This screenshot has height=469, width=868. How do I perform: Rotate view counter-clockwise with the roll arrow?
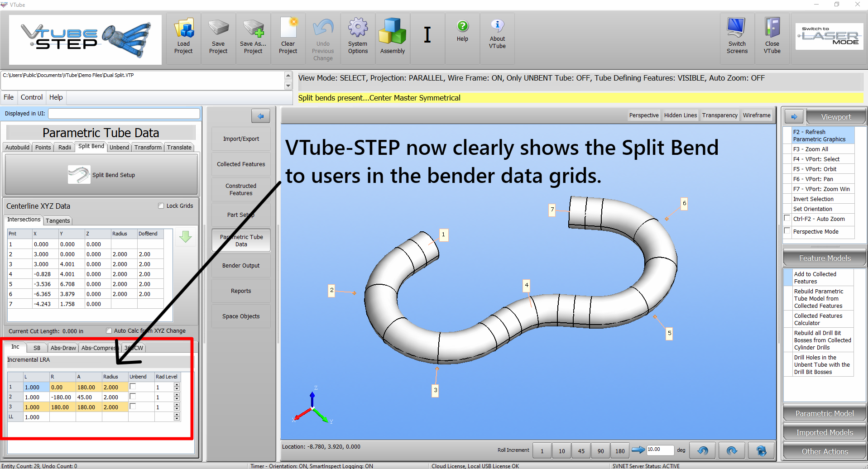703,450
